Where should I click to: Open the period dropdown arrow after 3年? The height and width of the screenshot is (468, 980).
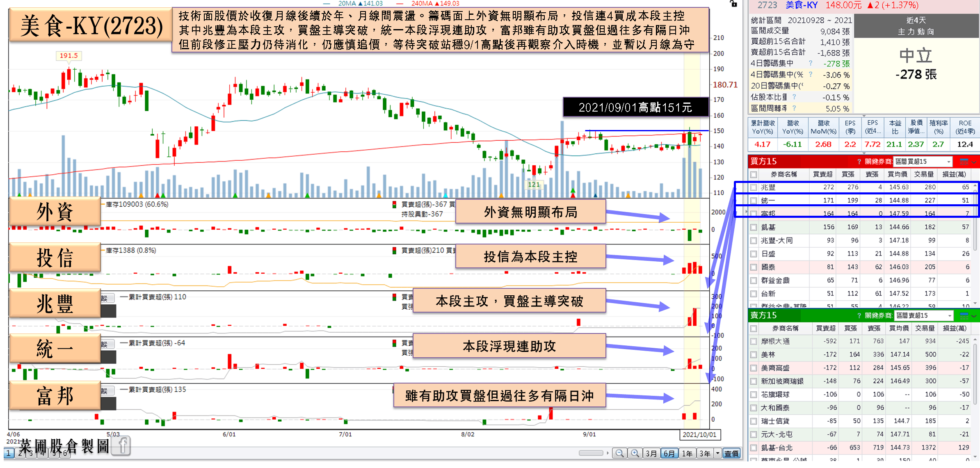click(717, 453)
